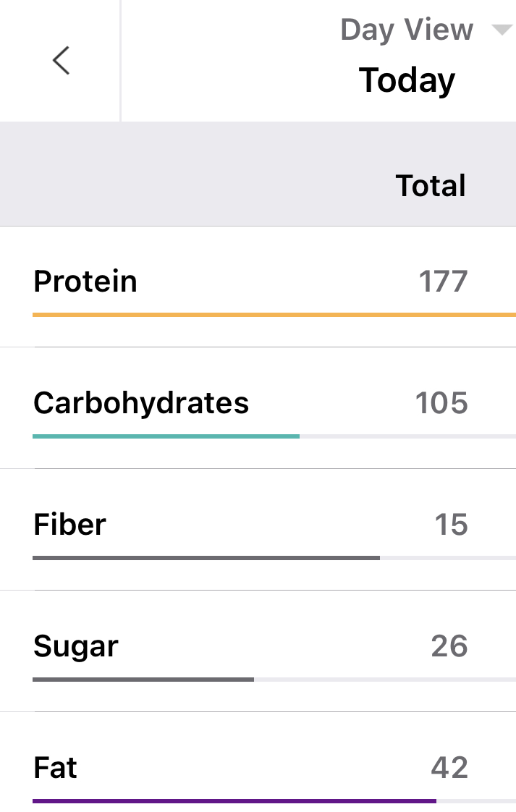The width and height of the screenshot is (516, 812).
Task: Click the Day View label
Action: (407, 30)
